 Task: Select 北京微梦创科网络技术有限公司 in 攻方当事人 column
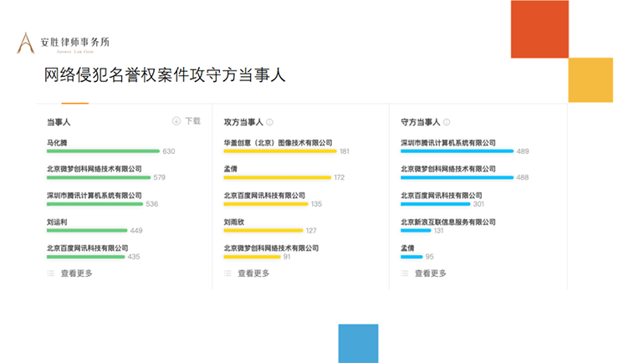(x=271, y=248)
